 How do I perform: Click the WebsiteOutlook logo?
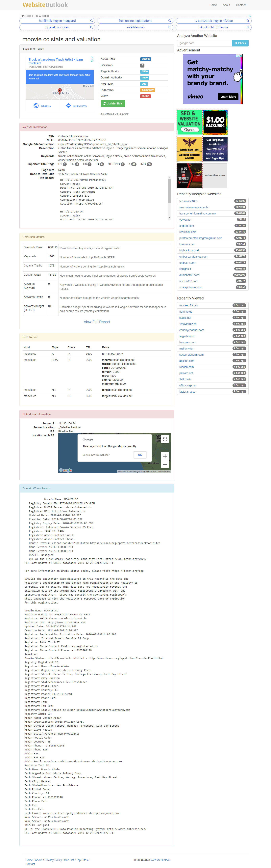tap(45, 5)
